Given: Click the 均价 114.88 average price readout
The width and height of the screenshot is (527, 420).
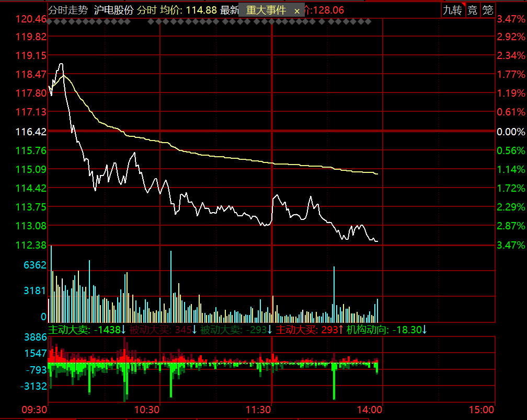Looking at the screenshot, I should pos(188,10).
